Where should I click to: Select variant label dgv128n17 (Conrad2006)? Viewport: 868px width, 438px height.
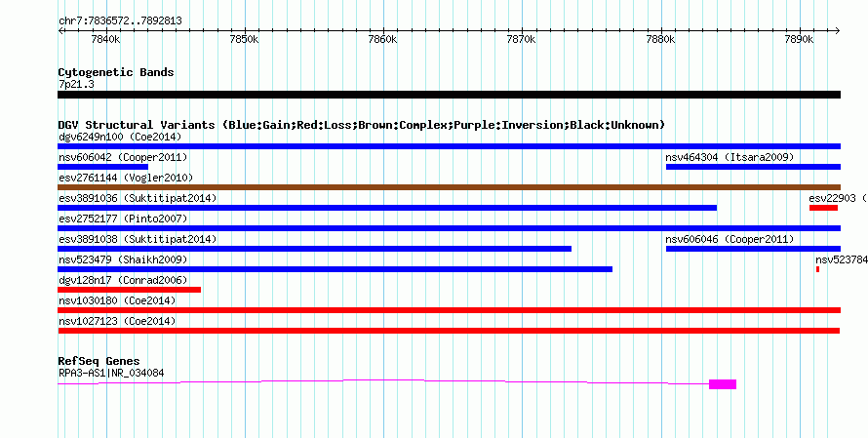pos(123,280)
